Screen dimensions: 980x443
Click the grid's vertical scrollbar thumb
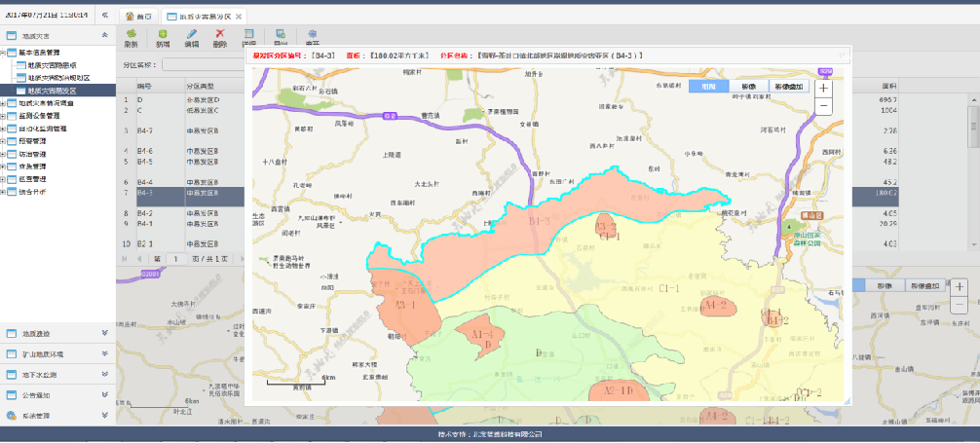coord(973,127)
